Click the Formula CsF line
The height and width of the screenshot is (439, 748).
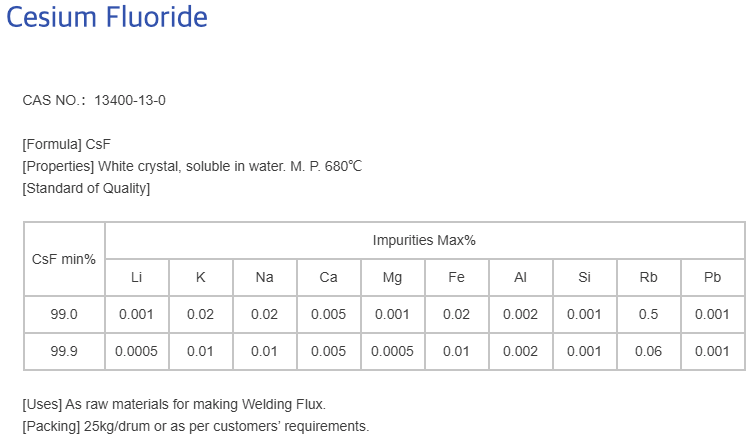click(66, 144)
